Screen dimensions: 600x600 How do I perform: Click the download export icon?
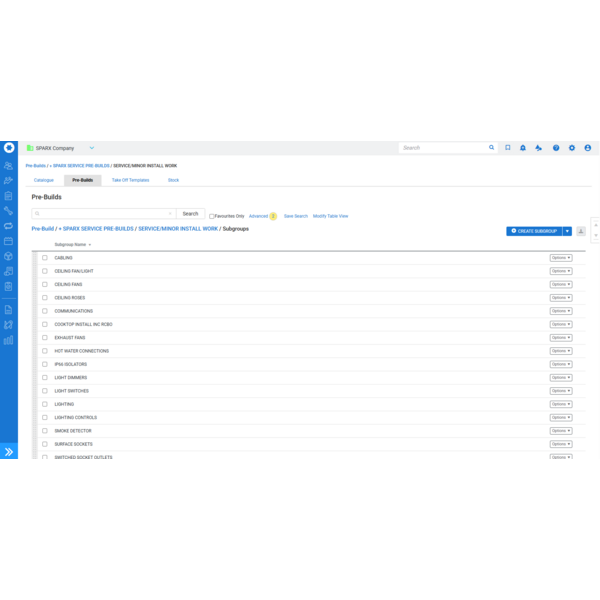[x=581, y=231]
